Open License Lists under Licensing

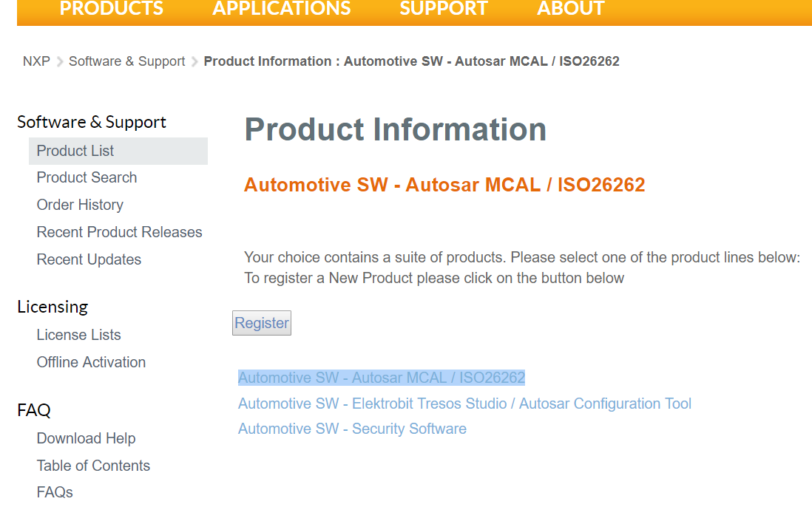[78, 335]
